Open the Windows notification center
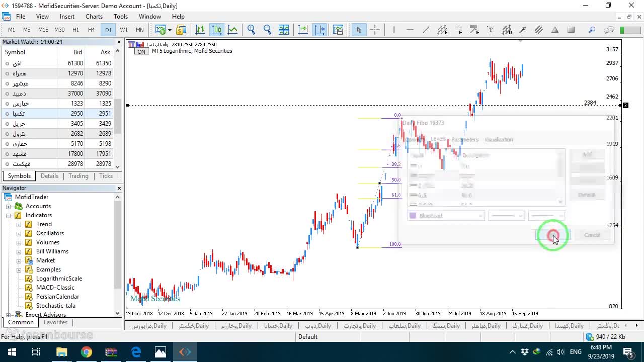644x362 pixels. 628,352
